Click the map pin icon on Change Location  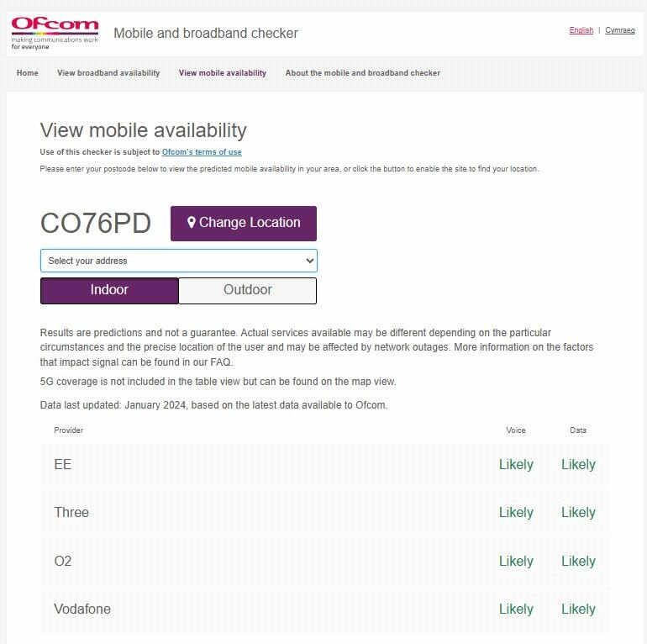[x=192, y=223]
